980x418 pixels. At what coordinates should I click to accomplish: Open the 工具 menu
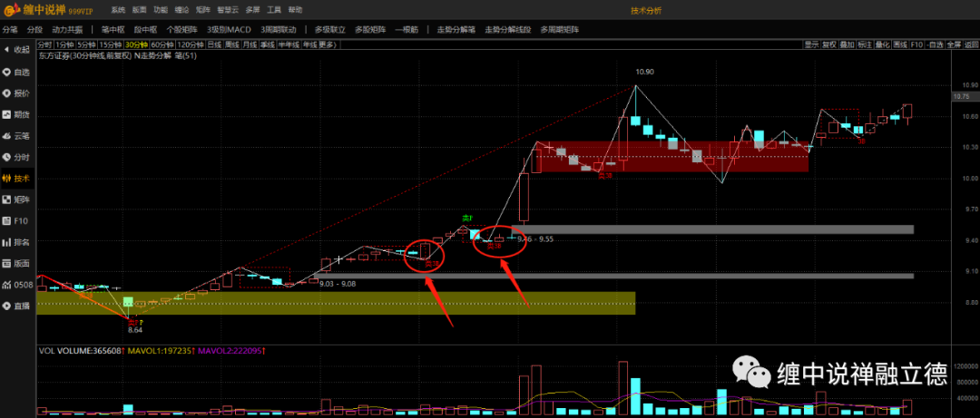274,11
